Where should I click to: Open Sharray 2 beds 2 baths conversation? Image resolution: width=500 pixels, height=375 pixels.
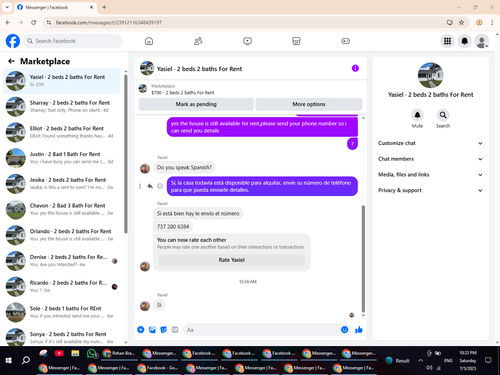62,106
